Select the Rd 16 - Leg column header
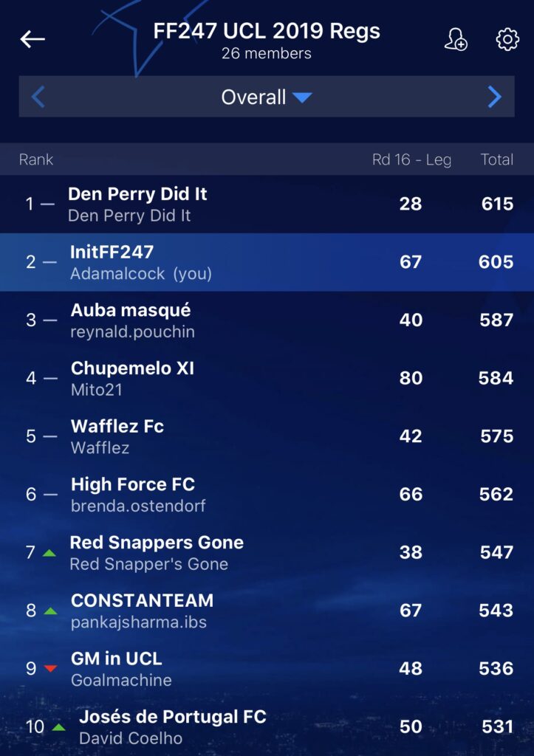The height and width of the screenshot is (756, 534). coord(411,159)
